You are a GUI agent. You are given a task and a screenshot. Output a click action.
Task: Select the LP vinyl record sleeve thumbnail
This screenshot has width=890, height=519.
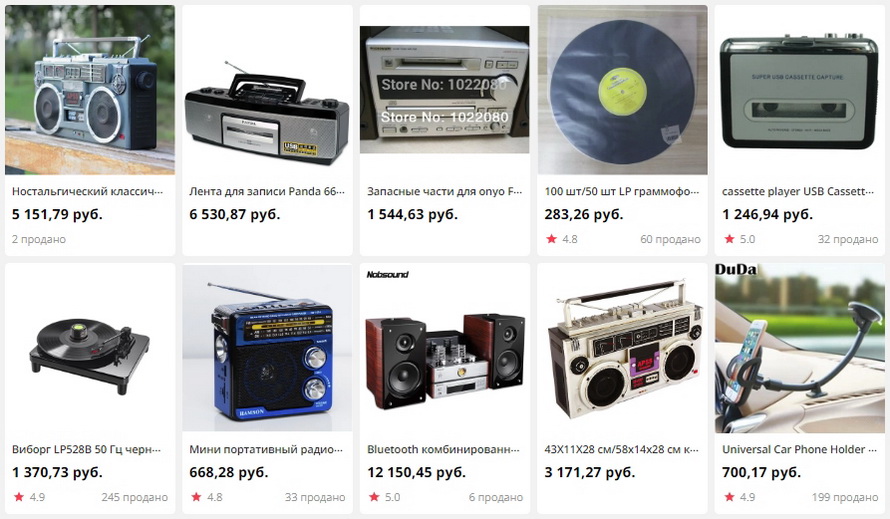[x=623, y=90]
